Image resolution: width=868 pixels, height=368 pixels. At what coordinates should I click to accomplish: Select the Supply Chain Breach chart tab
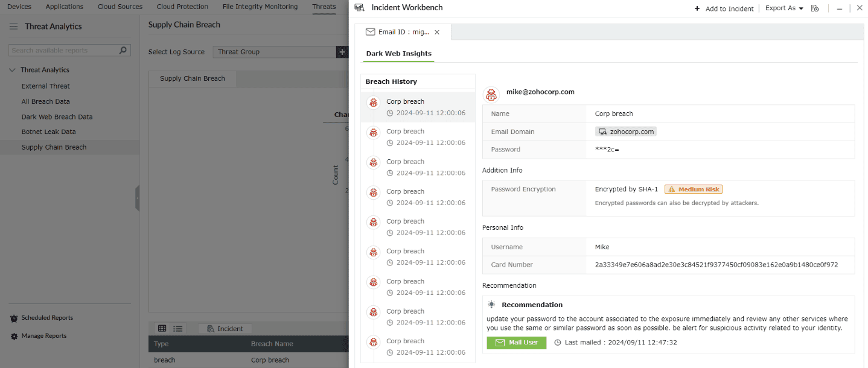pyautogui.click(x=193, y=78)
